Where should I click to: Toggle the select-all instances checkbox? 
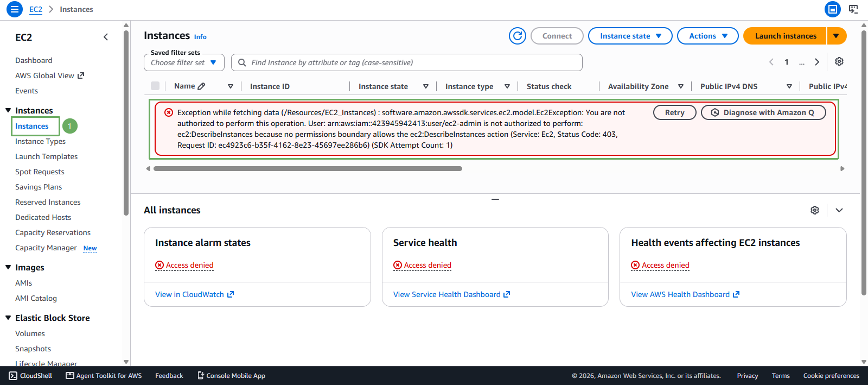click(155, 86)
